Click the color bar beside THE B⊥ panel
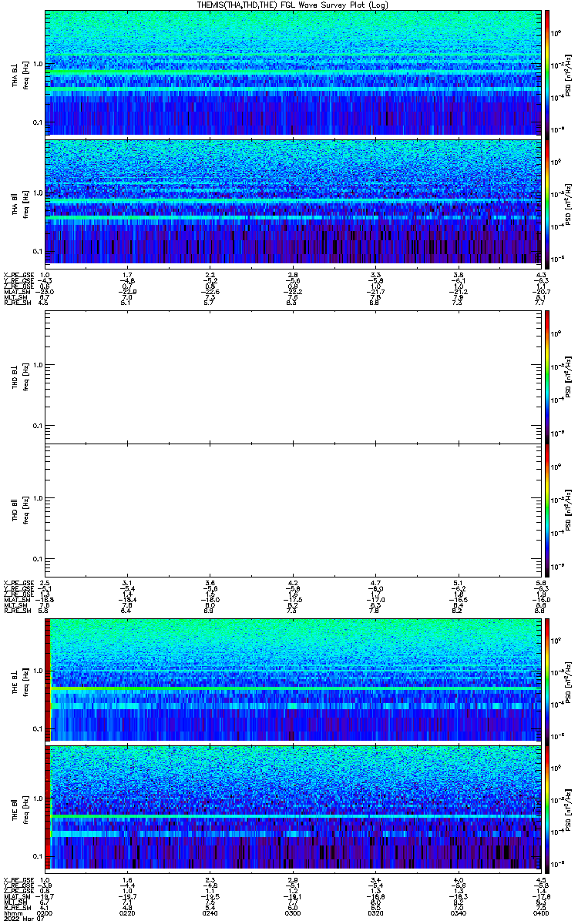The image size is (578, 924). tap(547, 680)
